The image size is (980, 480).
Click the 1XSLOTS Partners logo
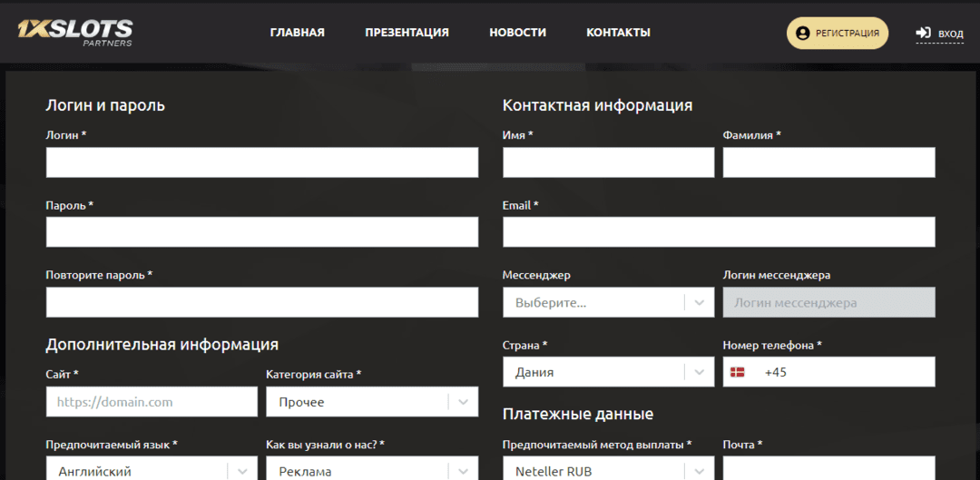75,33
